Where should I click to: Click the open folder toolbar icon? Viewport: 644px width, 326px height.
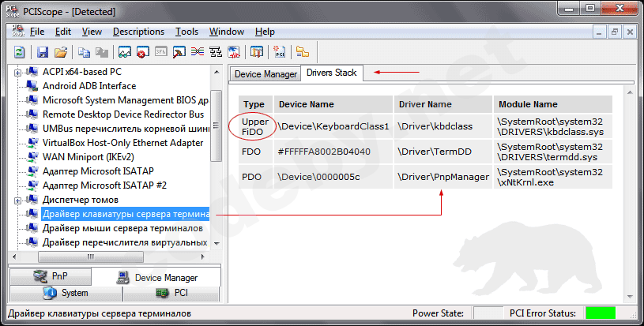coord(61,52)
